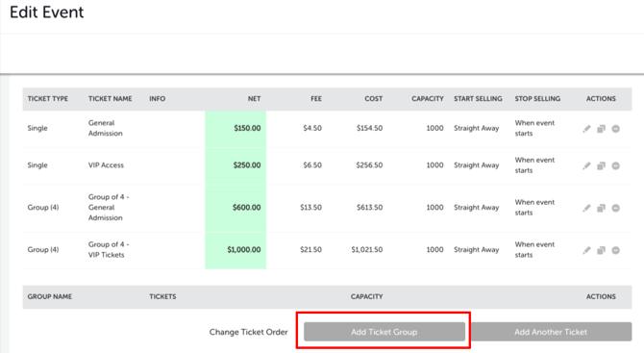This screenshot has height=353, width=644.
Task: Click the TICKETS header in group table
Action: click(x=162, y=296)
